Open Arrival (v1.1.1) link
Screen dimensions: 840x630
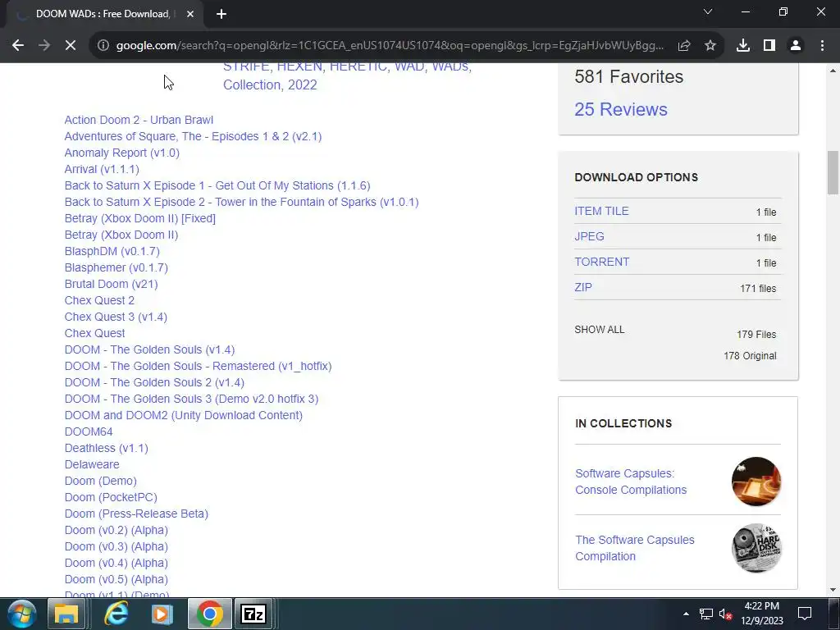102,169
